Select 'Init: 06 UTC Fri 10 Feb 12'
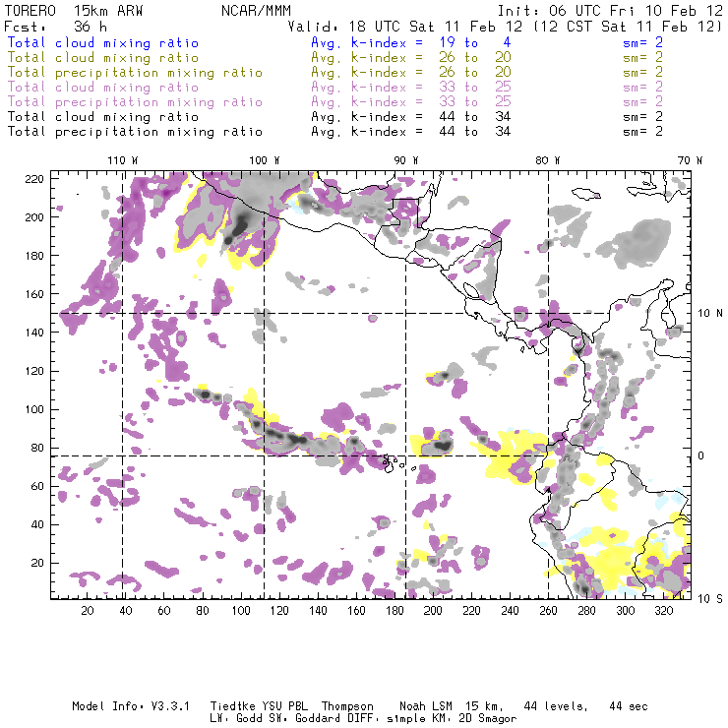Image resolution: width=728 pixels, height=728 pixels. tap(610, 10)
